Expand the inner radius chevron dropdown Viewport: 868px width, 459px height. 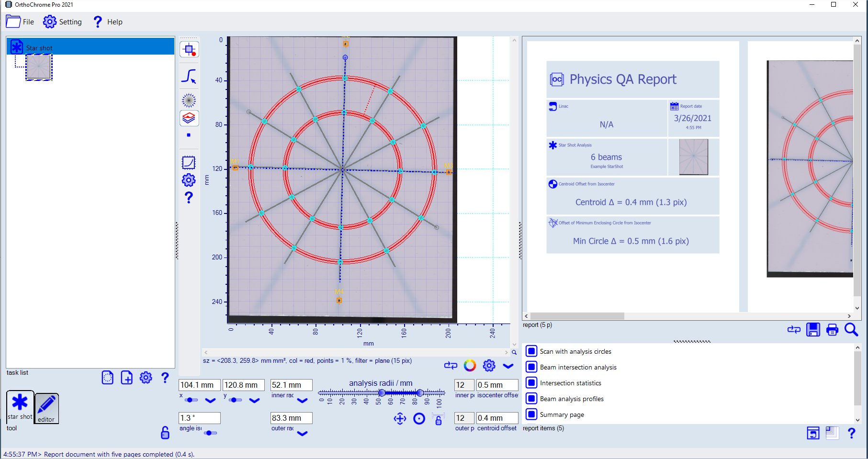(x=302, y=401)
